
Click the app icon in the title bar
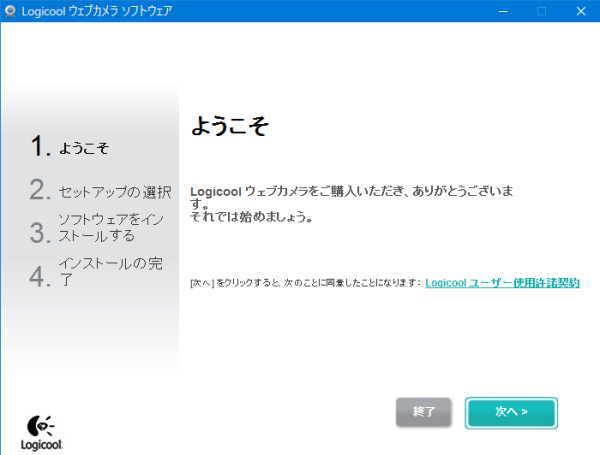[x=10, y=11]
